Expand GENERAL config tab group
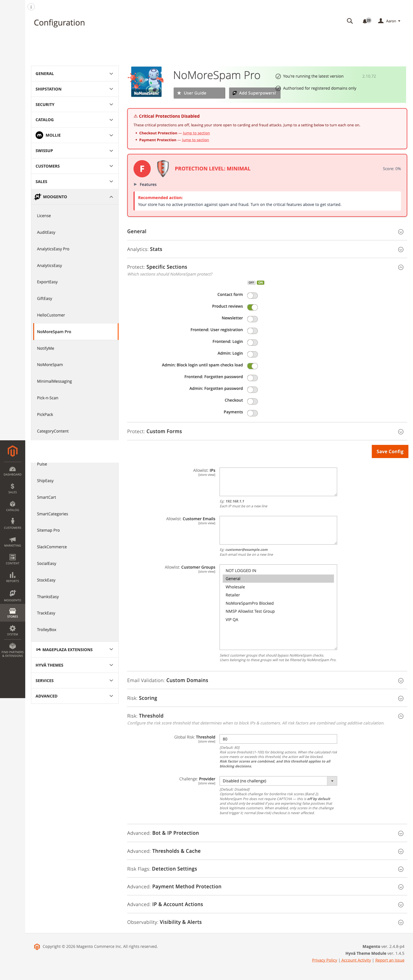 click(74, 74)
